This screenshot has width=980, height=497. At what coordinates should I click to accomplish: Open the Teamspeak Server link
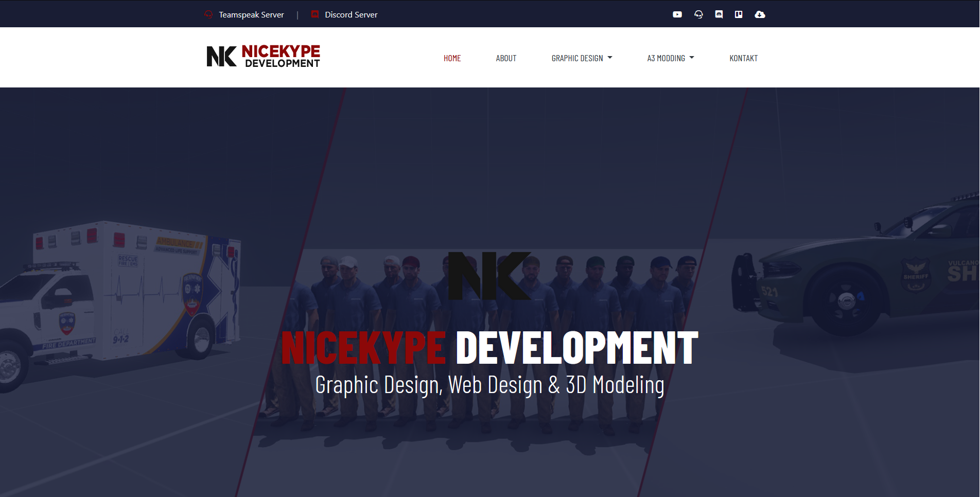251,15
